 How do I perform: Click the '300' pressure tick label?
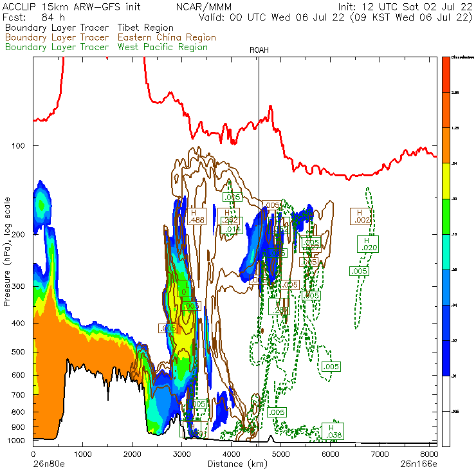(18, 286)
